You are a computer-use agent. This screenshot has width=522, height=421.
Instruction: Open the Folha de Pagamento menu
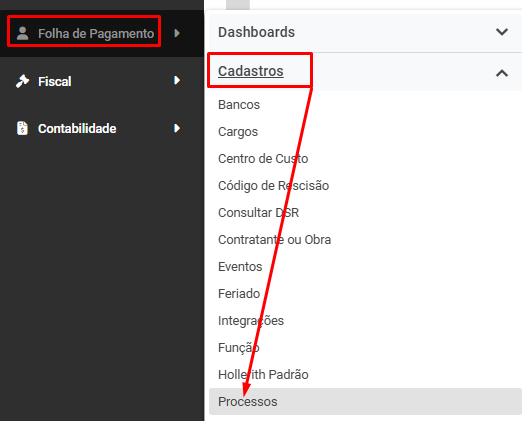(96, 33)
